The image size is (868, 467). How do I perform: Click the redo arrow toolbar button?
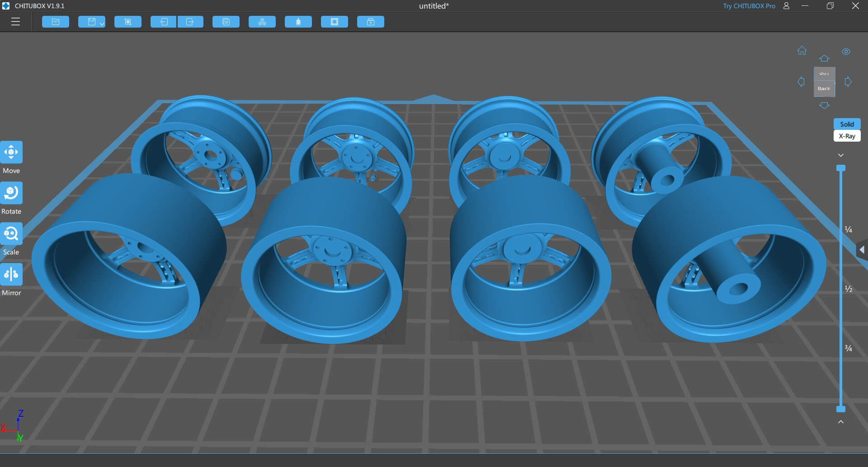point(190,22)
